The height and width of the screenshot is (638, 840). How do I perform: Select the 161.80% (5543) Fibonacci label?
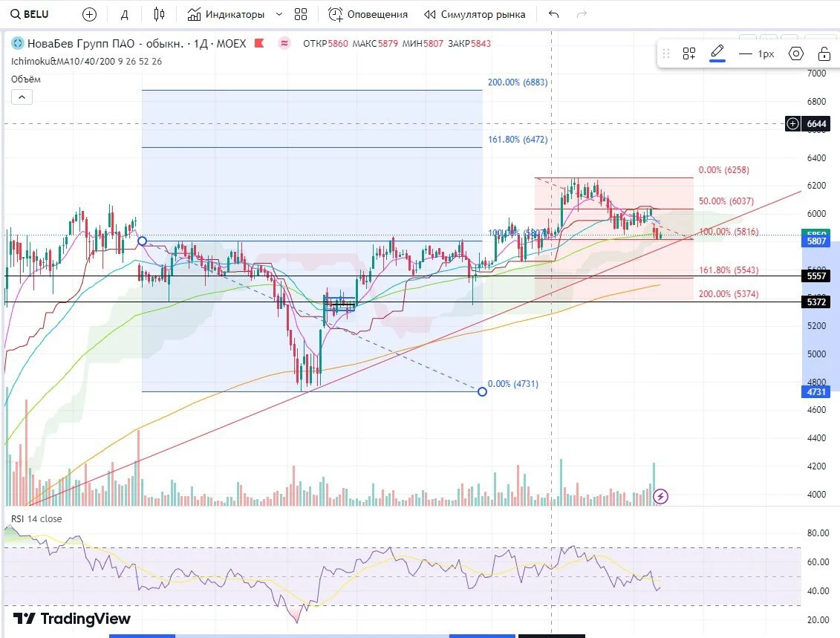(729, 270)
